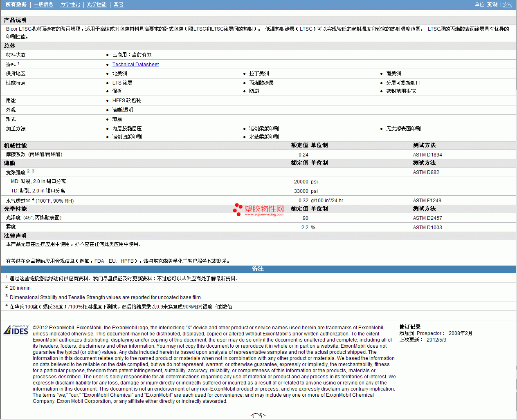
Task: Click the 2008年2月 added date
Action: 460,333
